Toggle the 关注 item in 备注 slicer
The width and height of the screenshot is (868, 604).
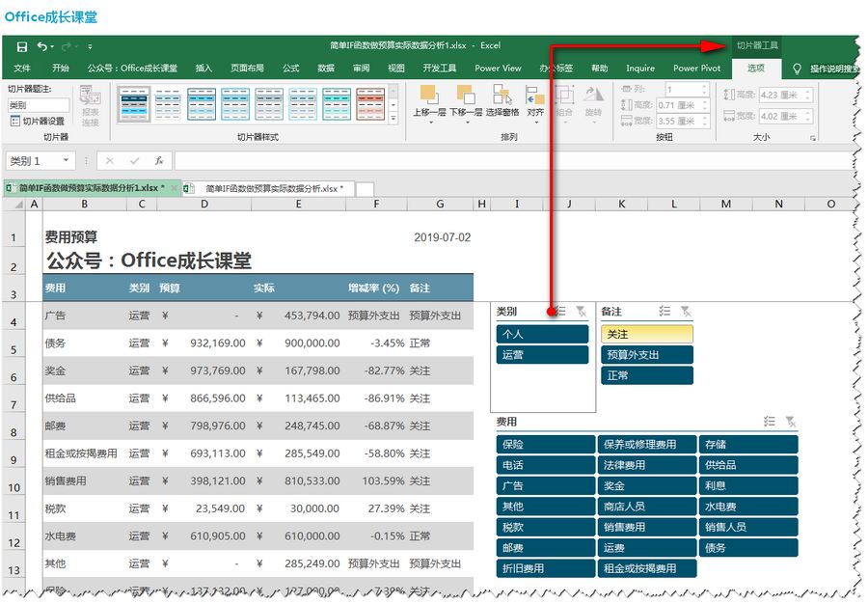tap(646, 334)
